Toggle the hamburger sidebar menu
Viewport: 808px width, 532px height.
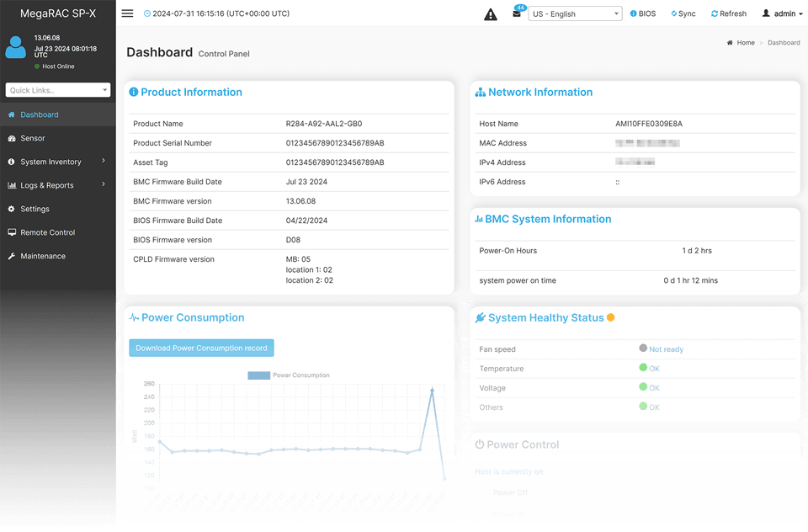pos(127,13)
